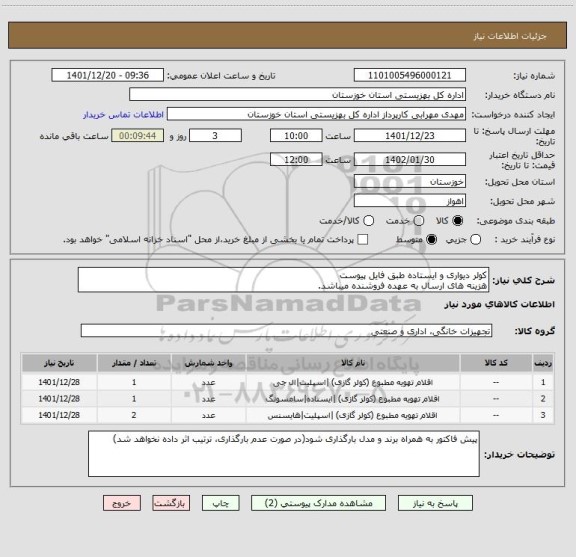
Task: Click the بازگشت back button
Action: [x=171, y=503]
